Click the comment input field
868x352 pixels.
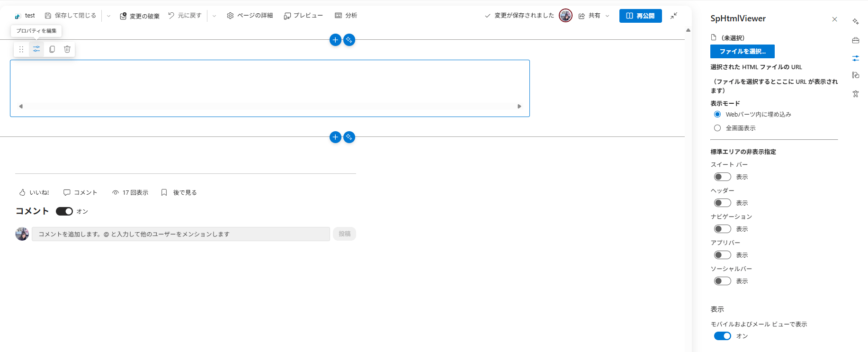pos(181,234)
